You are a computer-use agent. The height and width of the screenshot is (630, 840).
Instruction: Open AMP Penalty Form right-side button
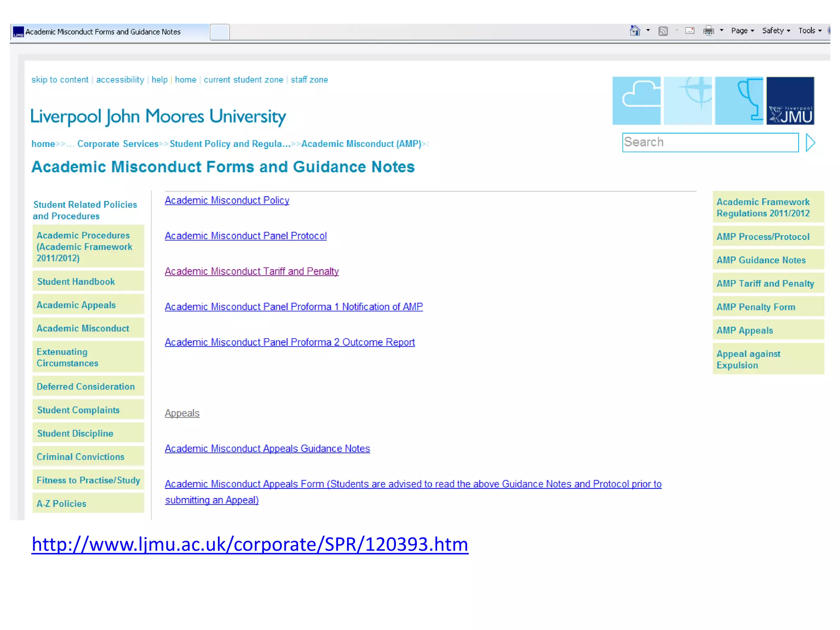point(768,307)
